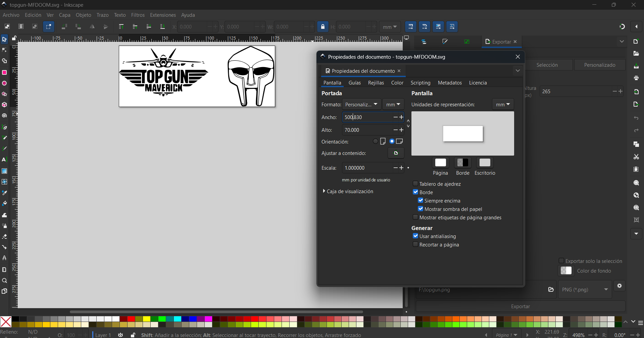Image resolution: width=644 pixels, height=338 pixels.
Task: Click the Print document icon
Action: coord(636,78)
